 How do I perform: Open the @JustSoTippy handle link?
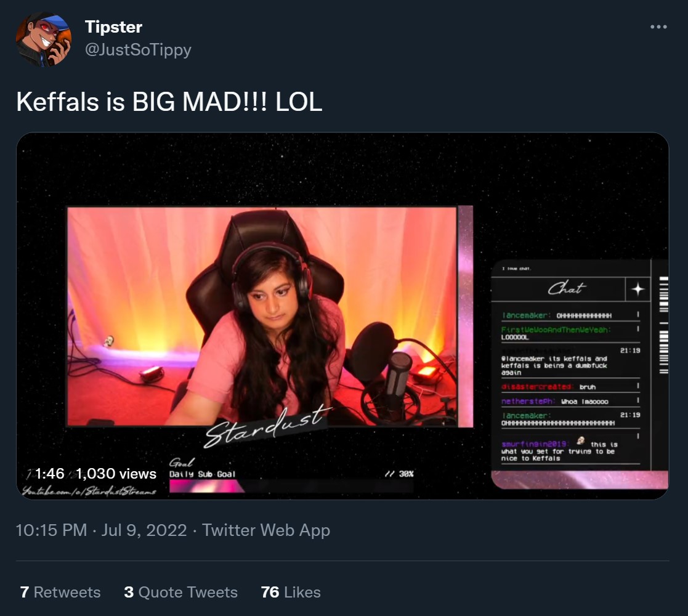click(x=138, y=49)
